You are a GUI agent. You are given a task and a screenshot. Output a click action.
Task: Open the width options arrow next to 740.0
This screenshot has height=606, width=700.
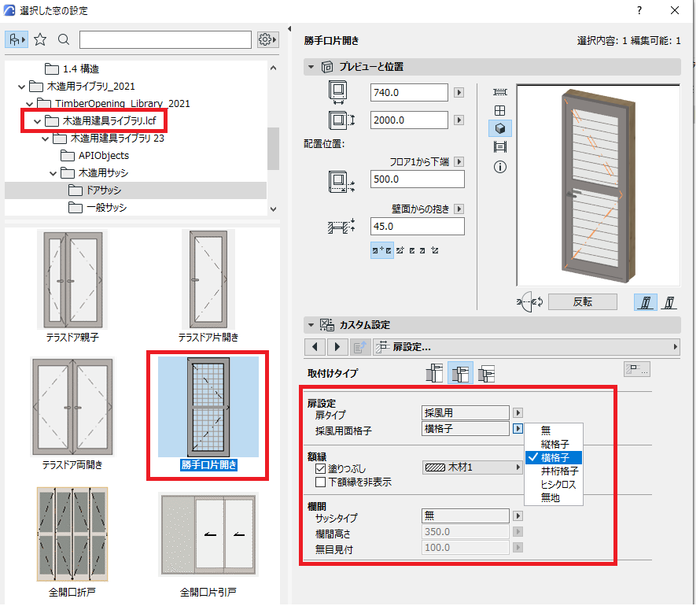click(x=459, y=92)
